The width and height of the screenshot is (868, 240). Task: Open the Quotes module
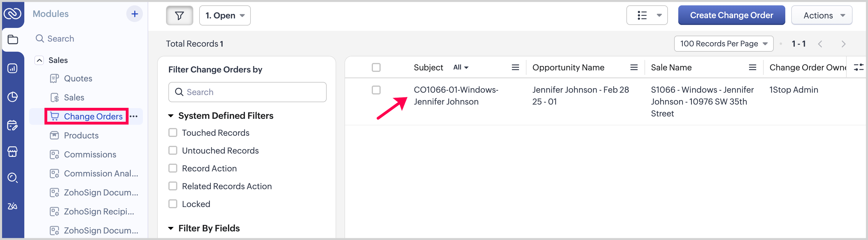tap(78, 79)
